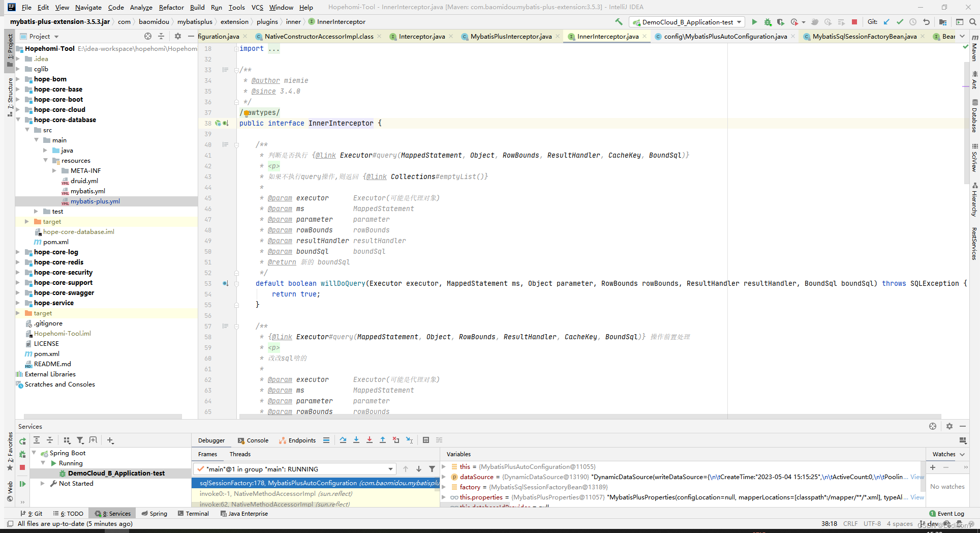Expand the Not Started services node
The image size is (980, 533).
click(x=43, y=484)
